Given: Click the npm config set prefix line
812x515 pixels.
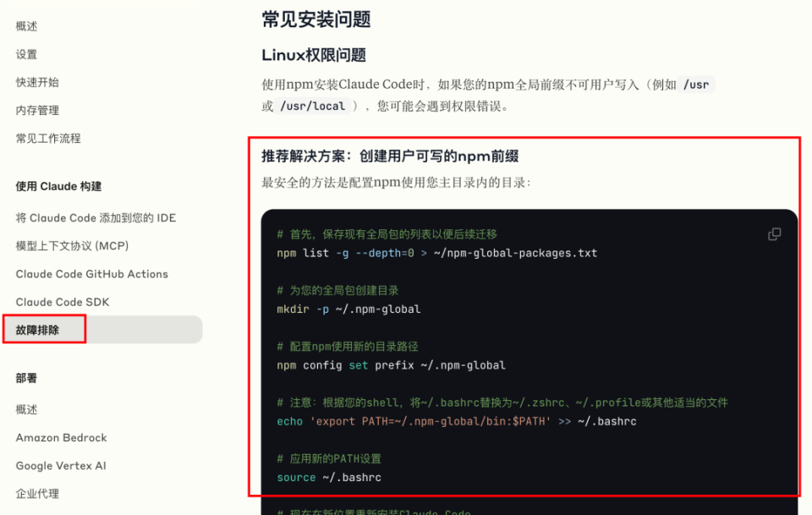Looking at the screenshot, I should [x=391, y=365].
